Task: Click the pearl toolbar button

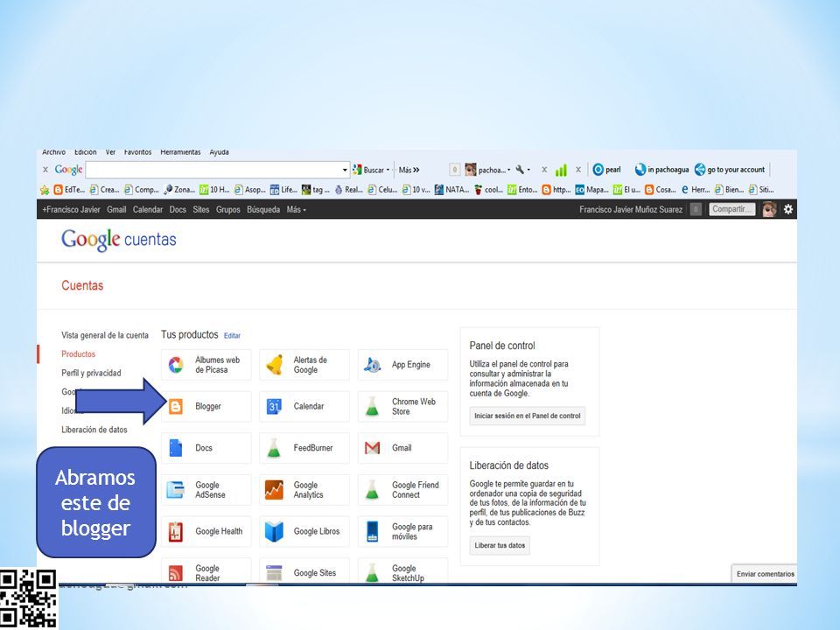Action: point(607,170)
